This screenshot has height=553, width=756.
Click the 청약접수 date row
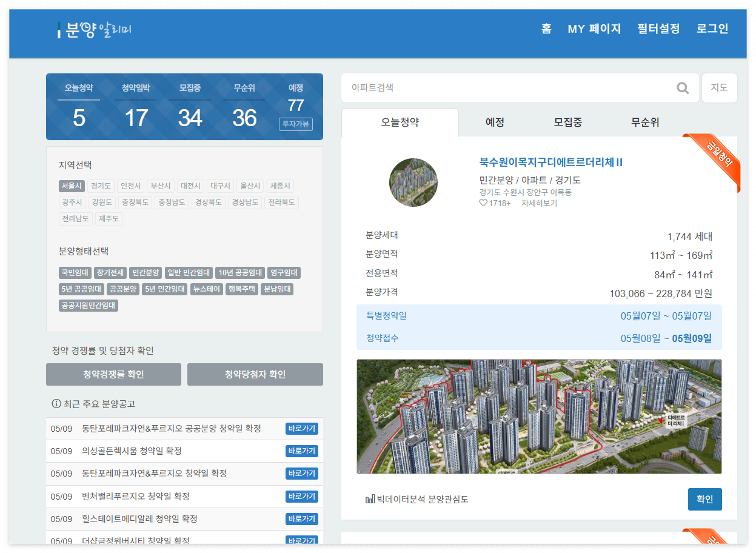(x=539, y=338)
